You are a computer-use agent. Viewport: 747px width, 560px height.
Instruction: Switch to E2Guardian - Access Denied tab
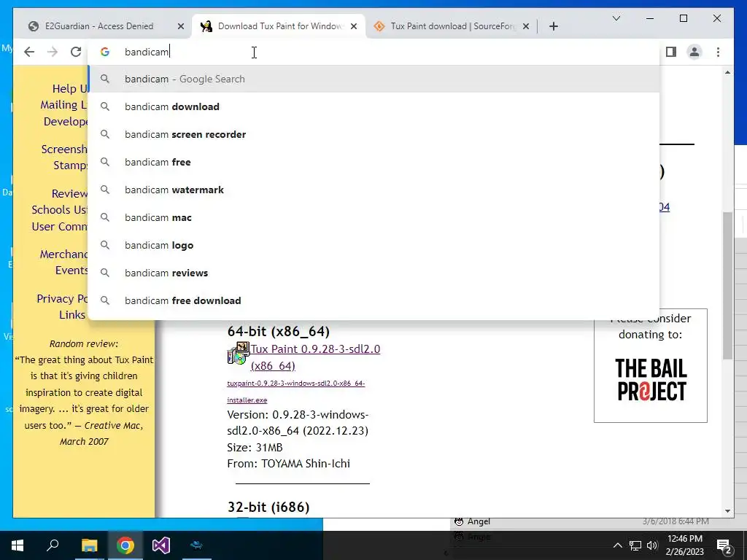point(100,26)
